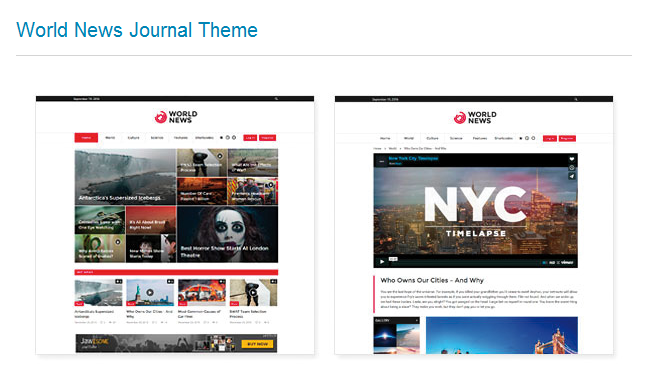Click the Vimeo logo in the video player

point(567,262)
